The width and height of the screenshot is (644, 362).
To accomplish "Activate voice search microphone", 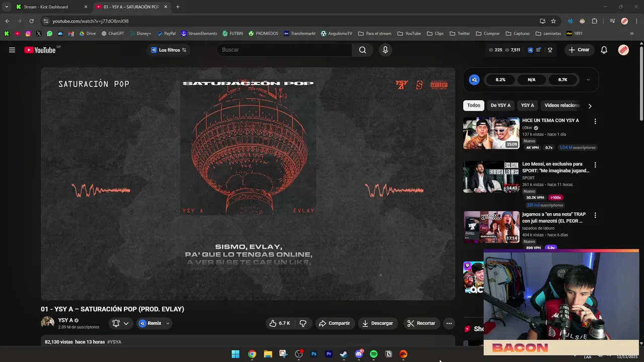I will 385,50.
